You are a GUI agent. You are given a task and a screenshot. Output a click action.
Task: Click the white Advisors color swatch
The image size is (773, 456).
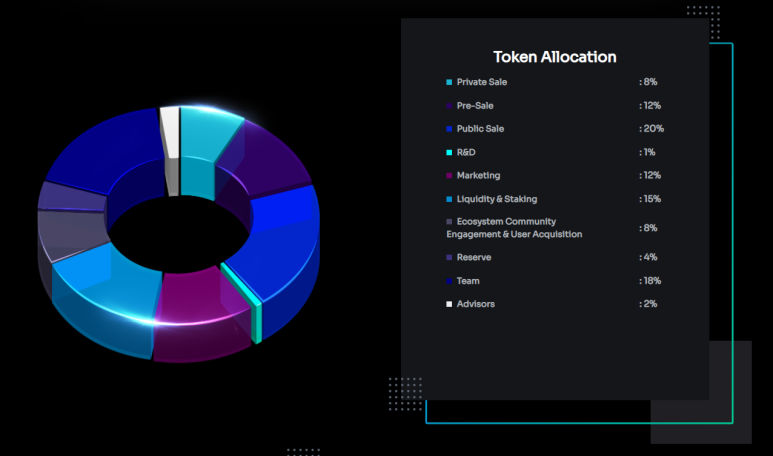point(449,304)
